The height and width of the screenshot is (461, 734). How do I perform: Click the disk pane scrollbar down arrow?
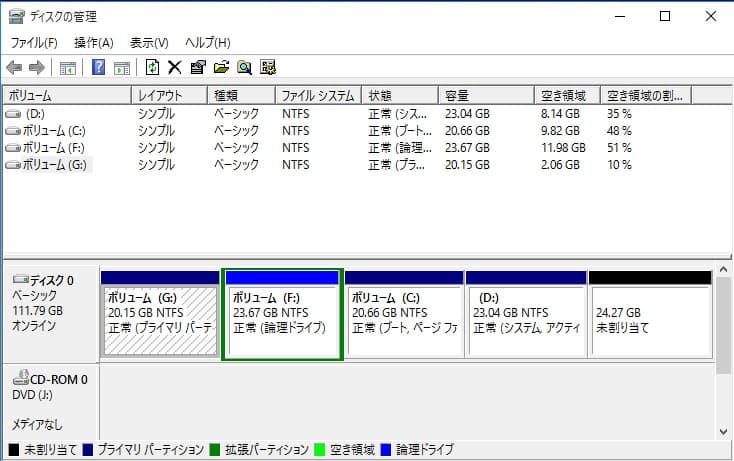click(724, 431)
